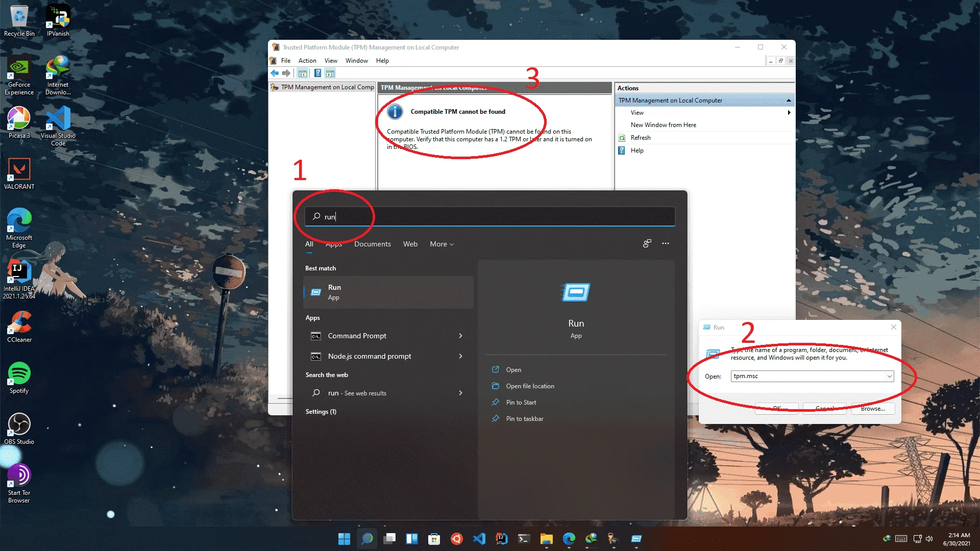Image resolution: width=980 pixels, height=551 pixels.
Task: Open the File menu in TPM window
Action: point(286,61)
